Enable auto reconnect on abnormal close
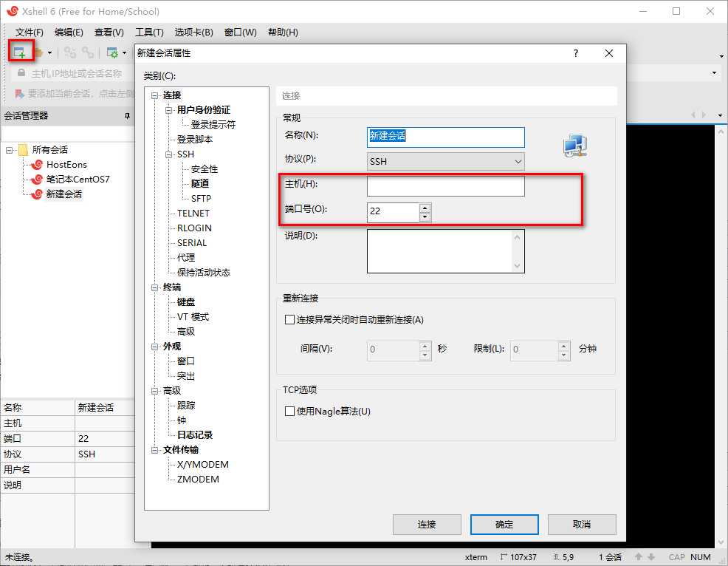728x566 pixels. pos(289,320)
